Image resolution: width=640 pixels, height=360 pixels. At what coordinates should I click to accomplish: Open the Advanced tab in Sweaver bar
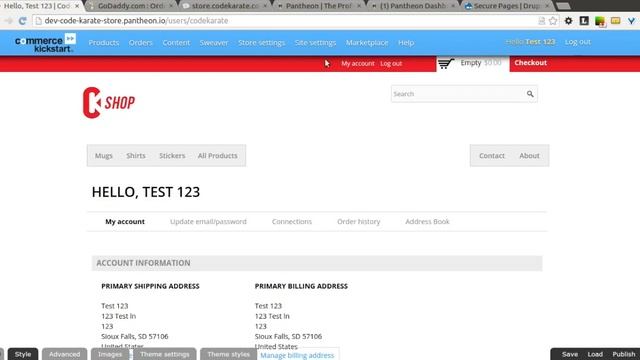(x=64, y=354)
